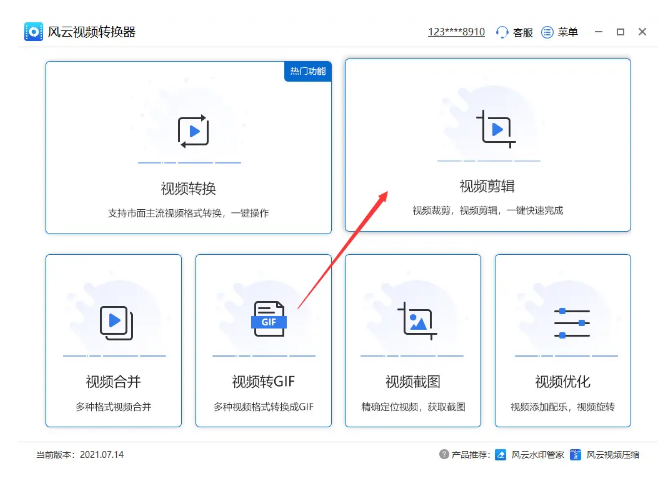Click the 产品推荐 question mark icon
658x483 pixels.
(x=444, y=454)
